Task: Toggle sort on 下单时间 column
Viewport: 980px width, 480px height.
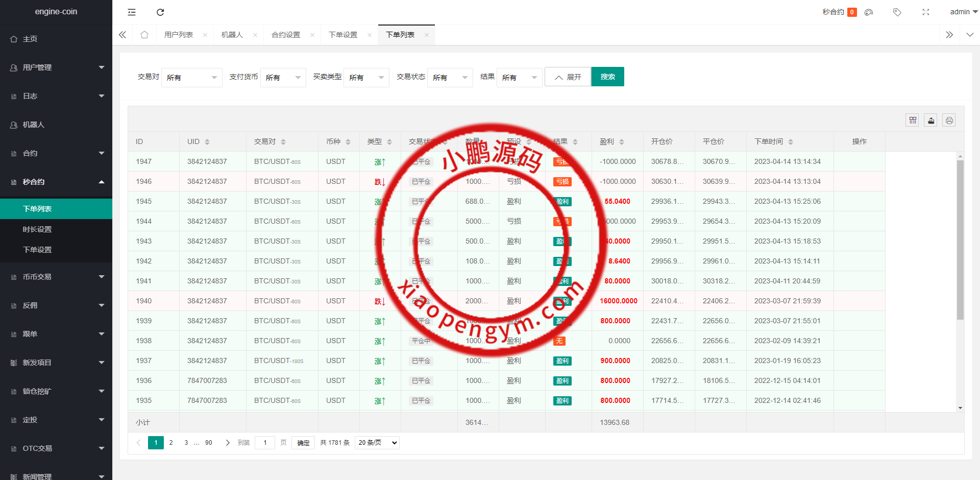Action: click(x=791, y=142)
